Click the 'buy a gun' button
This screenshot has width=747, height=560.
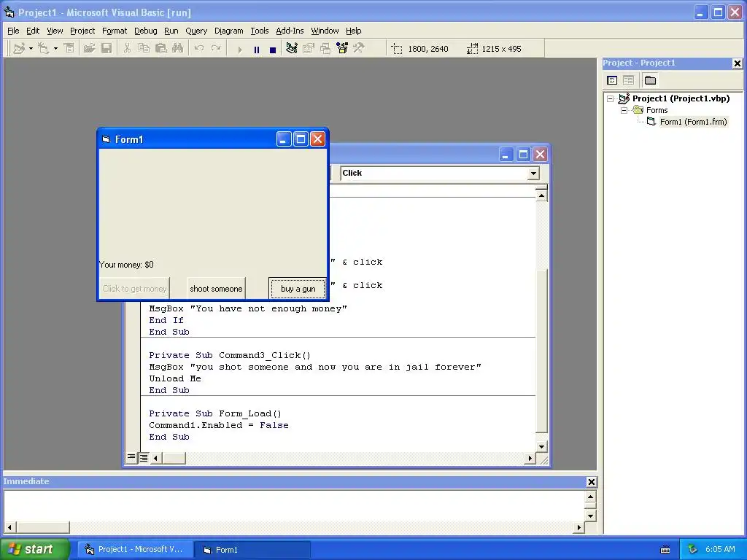(298, 289)
